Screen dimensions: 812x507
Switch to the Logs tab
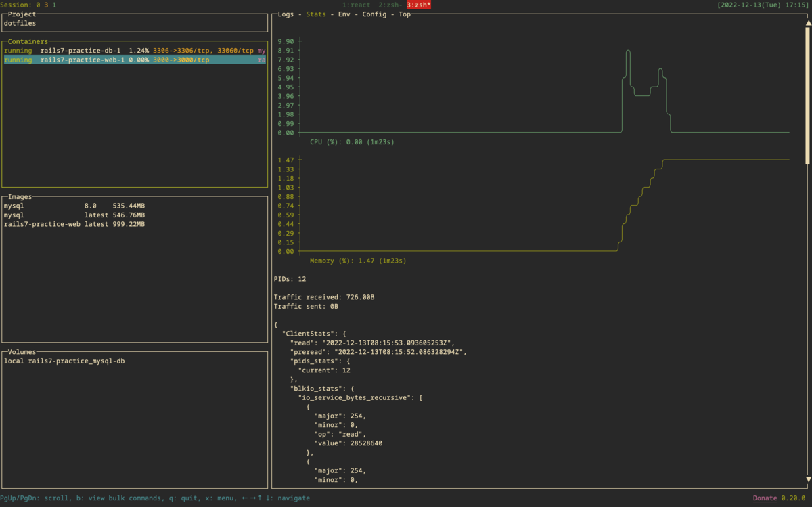click(x=287, y=14)
